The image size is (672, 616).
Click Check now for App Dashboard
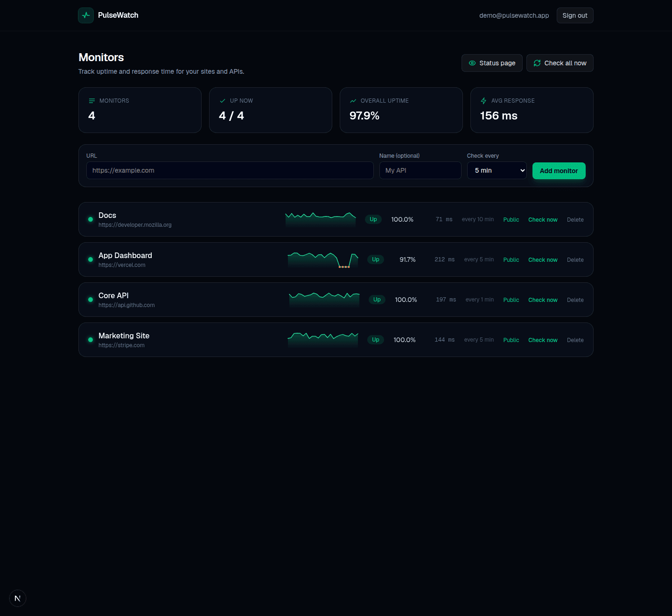pyautogui.click(x=543, y=260)
